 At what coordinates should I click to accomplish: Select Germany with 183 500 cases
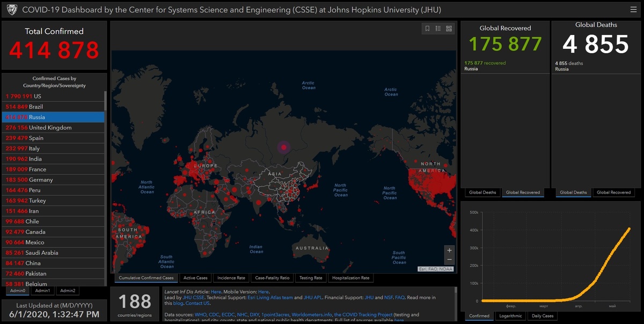click(54, 180)
